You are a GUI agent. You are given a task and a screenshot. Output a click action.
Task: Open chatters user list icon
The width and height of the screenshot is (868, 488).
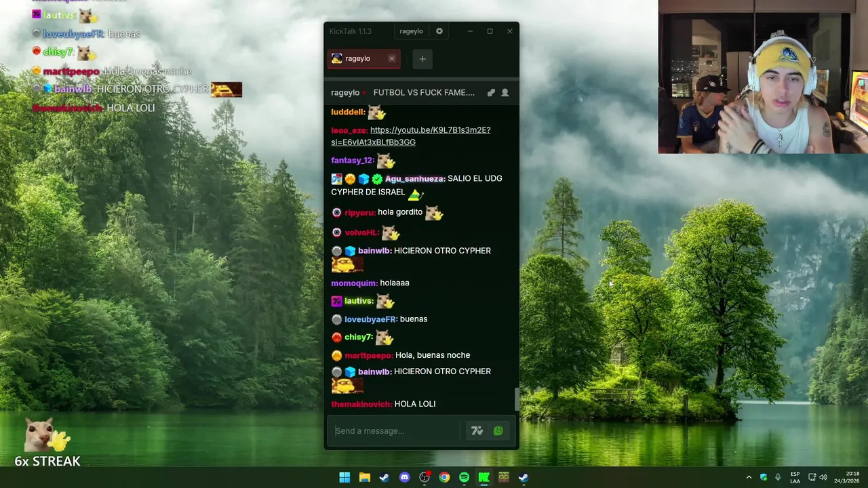(505, 93)
